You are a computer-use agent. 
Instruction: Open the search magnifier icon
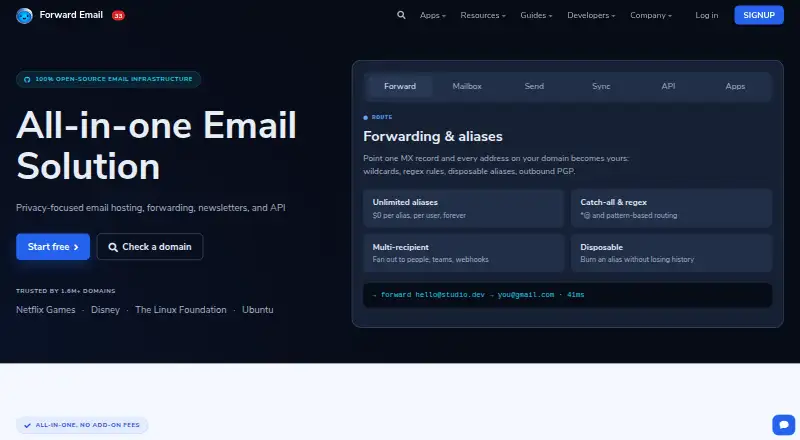click(402, 15)
